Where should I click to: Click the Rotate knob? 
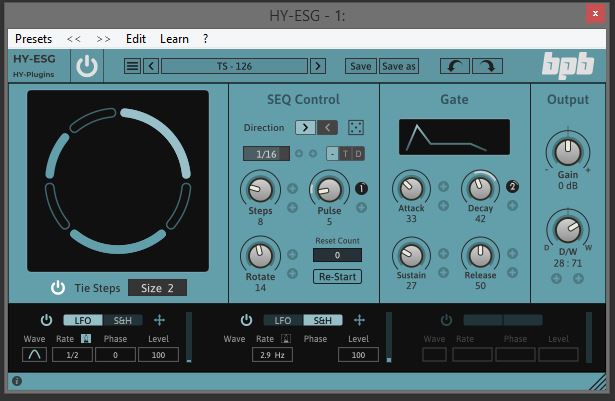(260, 256)
